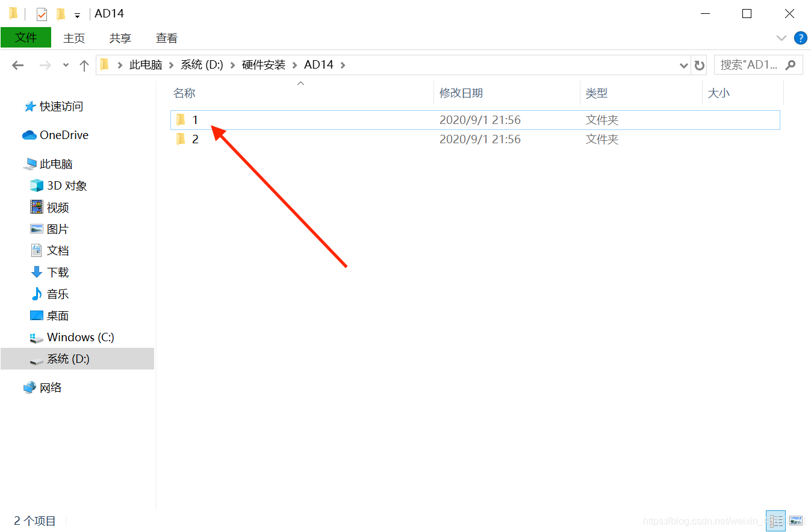Sort by the 修改日期 column header

point(461,93)
